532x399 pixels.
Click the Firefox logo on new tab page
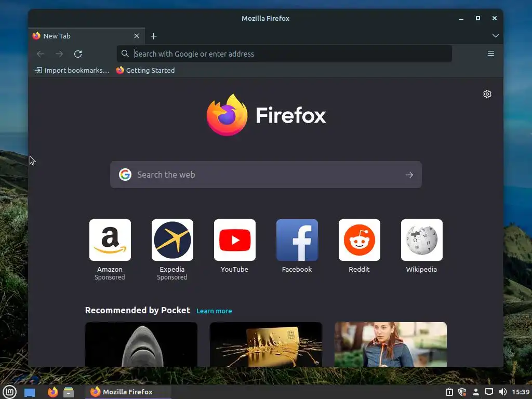click(x=266, y=115)
